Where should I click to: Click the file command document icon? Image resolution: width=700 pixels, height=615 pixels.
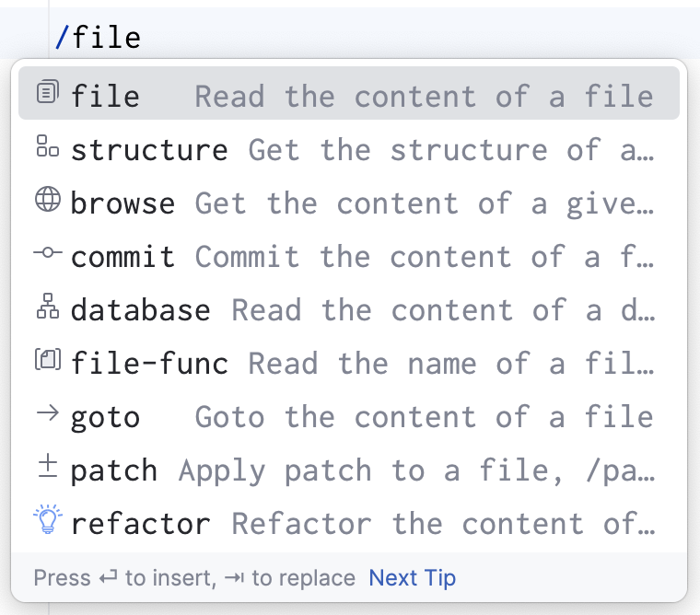point(47,93)
